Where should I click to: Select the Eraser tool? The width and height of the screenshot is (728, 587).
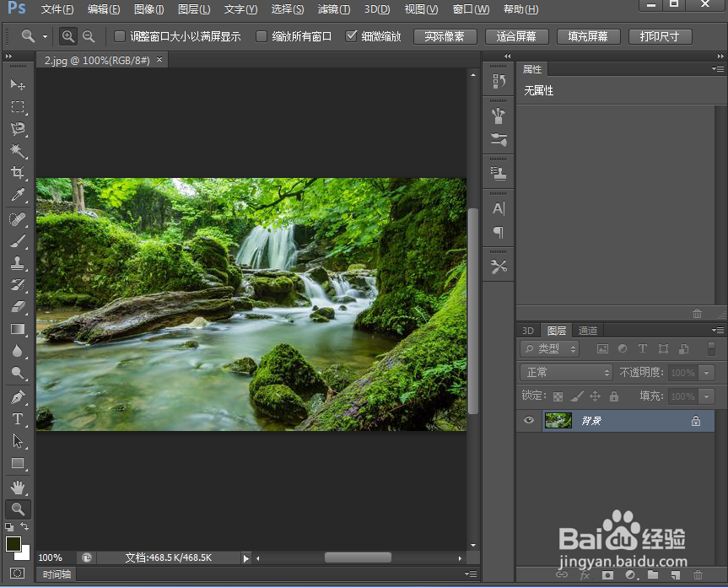18,307
